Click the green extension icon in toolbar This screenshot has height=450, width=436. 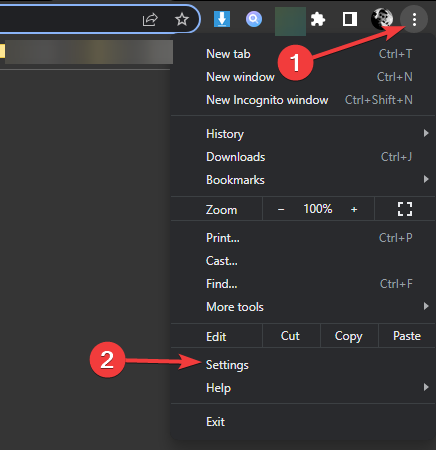(x=290, y=21)
